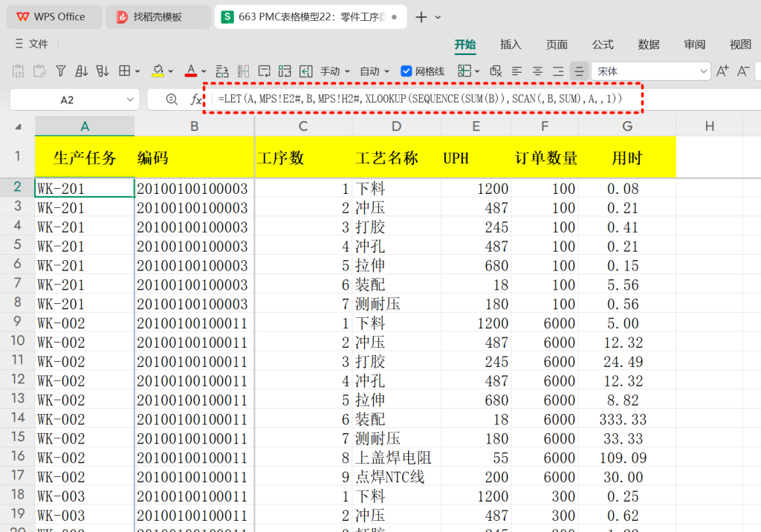Open the 自动 dropdown
Viewport: 761px width, 532px height.
pos(375,71)
